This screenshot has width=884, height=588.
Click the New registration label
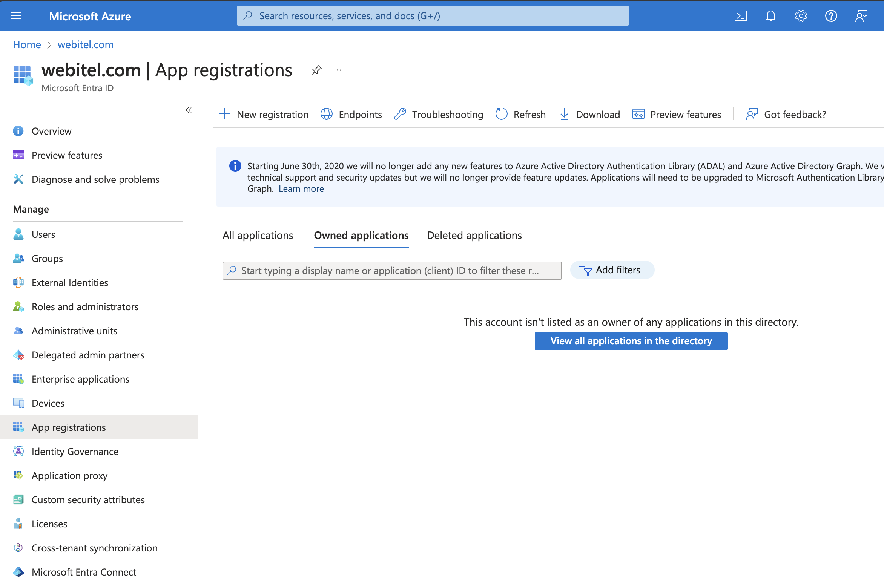click(273, 115)
